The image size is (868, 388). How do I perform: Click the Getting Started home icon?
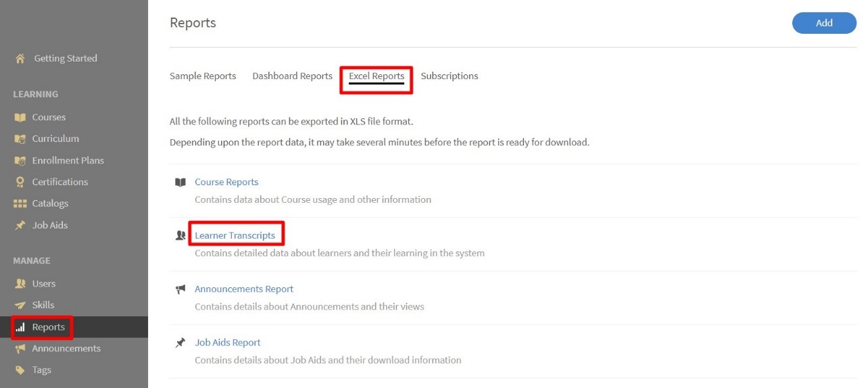tap(20, 59)
